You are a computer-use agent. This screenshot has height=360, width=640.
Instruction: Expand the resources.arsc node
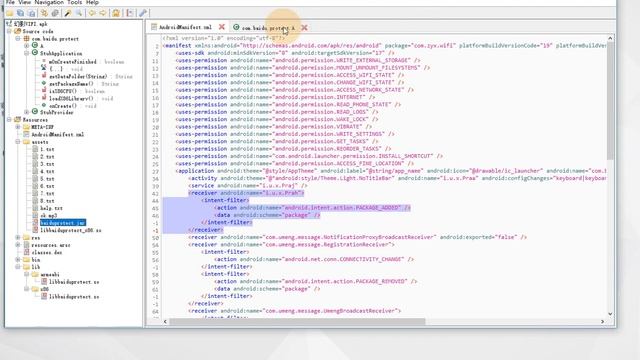click(x=18, y=244)
